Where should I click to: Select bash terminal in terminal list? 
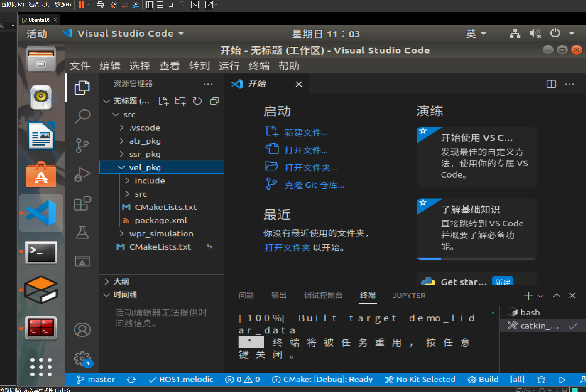(x=542, y=313)
